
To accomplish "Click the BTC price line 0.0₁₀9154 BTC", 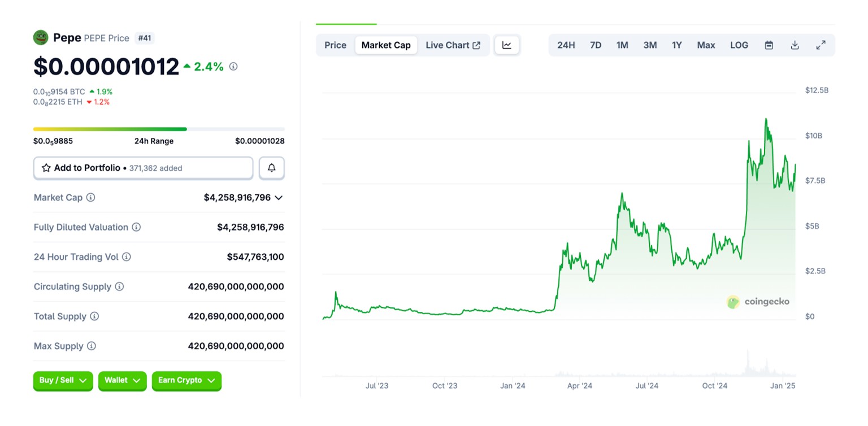I will click(59, 92).
